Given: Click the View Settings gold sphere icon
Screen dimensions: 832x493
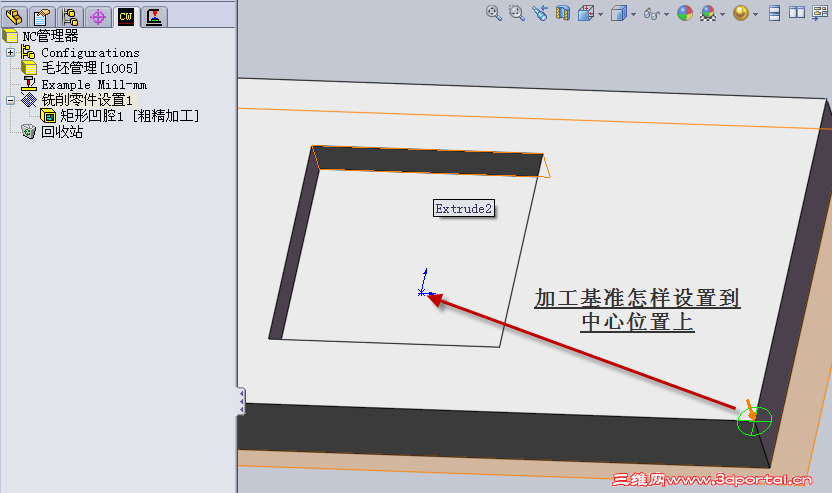Looking at the screenshot, I should pos(741,13).
